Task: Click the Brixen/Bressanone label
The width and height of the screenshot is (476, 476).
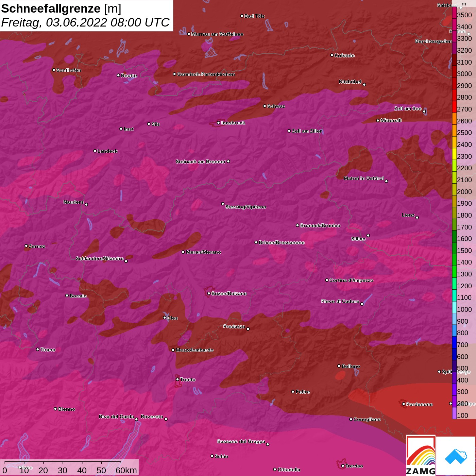Action: 282,242
